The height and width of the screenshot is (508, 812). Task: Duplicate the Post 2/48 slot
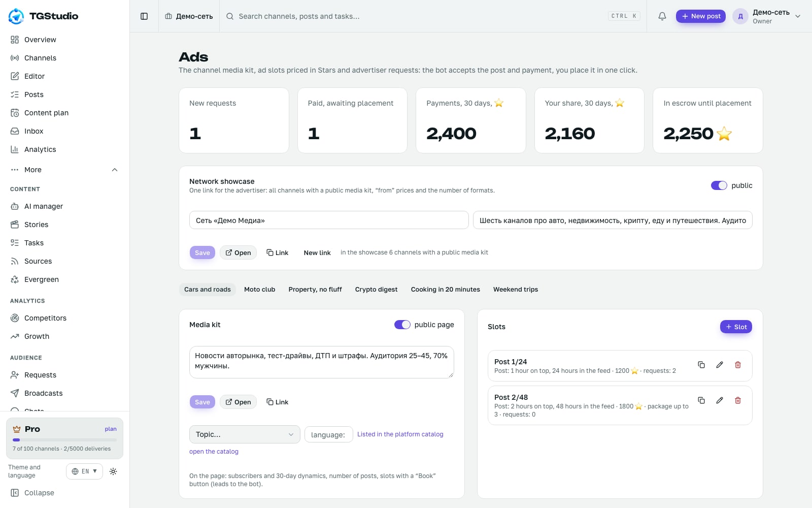(701, 400)
